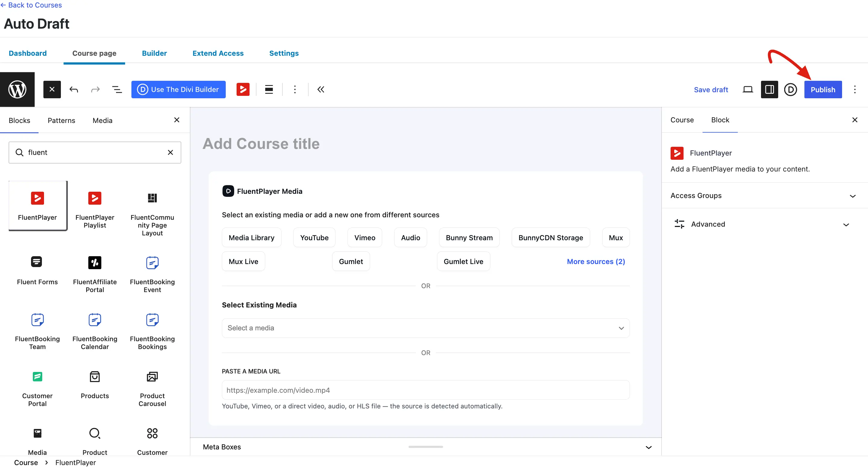Image resolution: width=868 pixels, height=469 pixels.
Task: Switch to Course tab in sidebar
Action: [x=682, y=120]
